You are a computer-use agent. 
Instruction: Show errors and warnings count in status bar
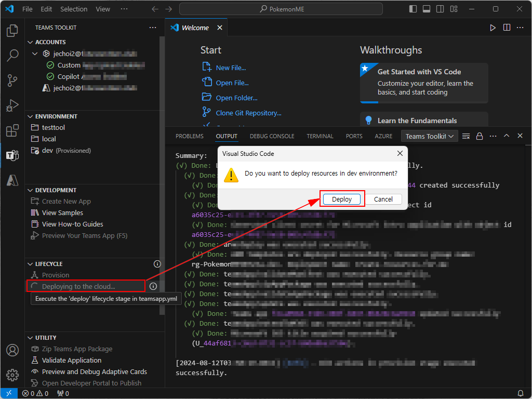click(x=35, y=394)
